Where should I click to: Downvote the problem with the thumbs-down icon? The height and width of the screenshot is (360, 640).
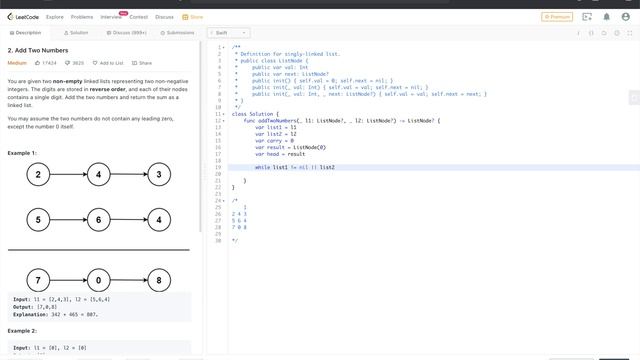click(x=67, y=63)
